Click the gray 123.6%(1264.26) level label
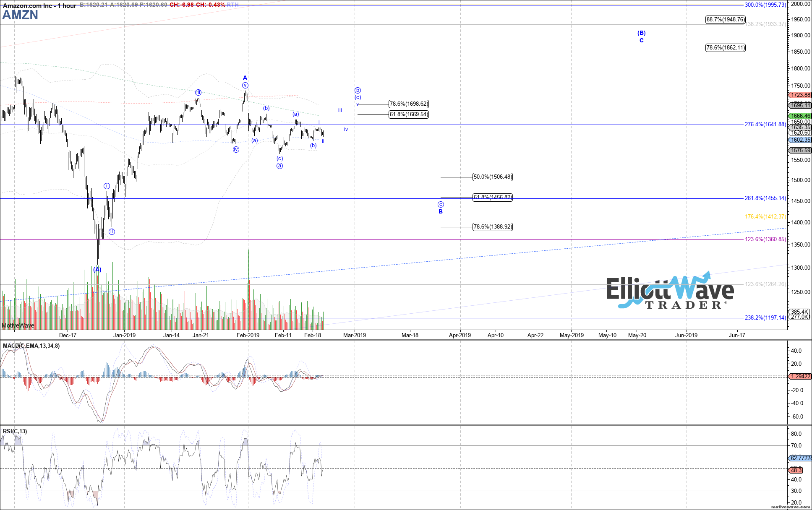The image size is (812, 510). [x=765, y=284]
